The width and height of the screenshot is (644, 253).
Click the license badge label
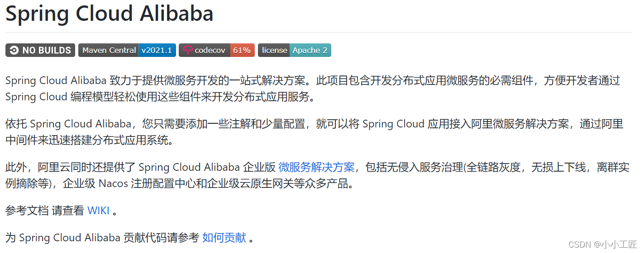point(274,50)
